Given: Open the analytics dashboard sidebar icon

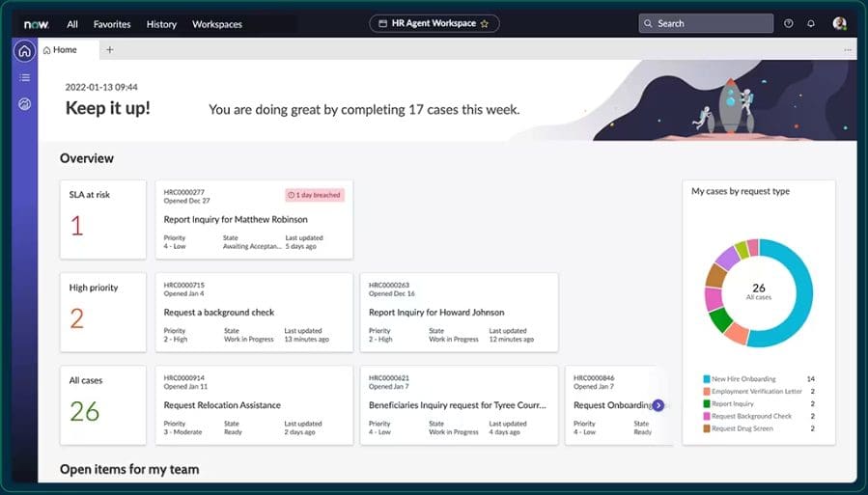Looking at the screenshot, I should (x=24, y=104).
